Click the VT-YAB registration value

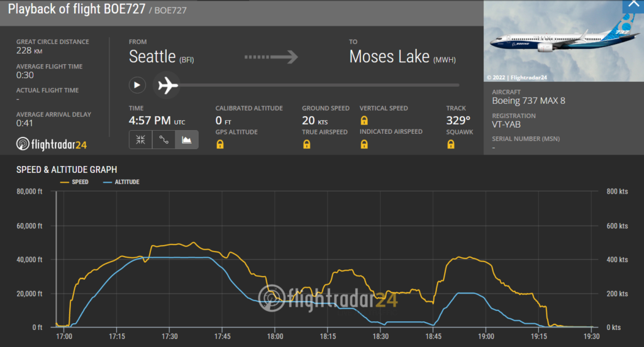[x=506, y=124]
